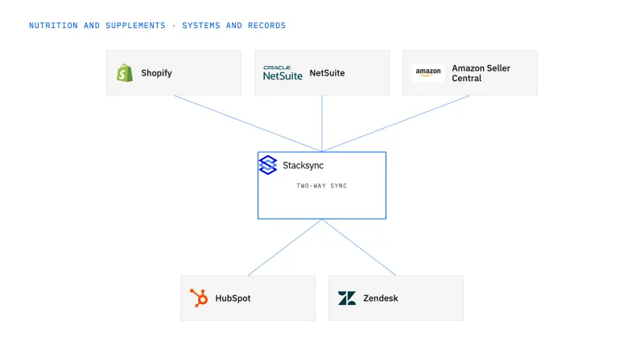Click the Zendesk Z logo
This screenshot has height=362, width=644.
[347, 298]
